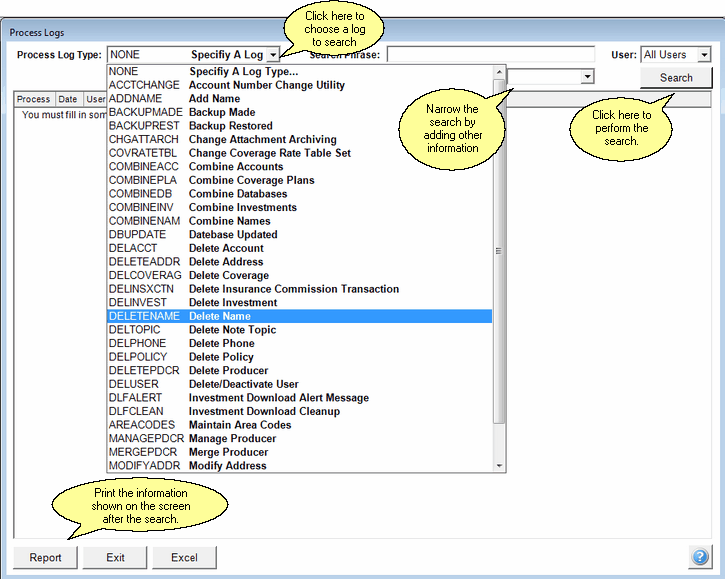The image size is (725, 579).
Task: Pick CHGATTARCH Change Attachment Archiving
Action: click(300, 140)
